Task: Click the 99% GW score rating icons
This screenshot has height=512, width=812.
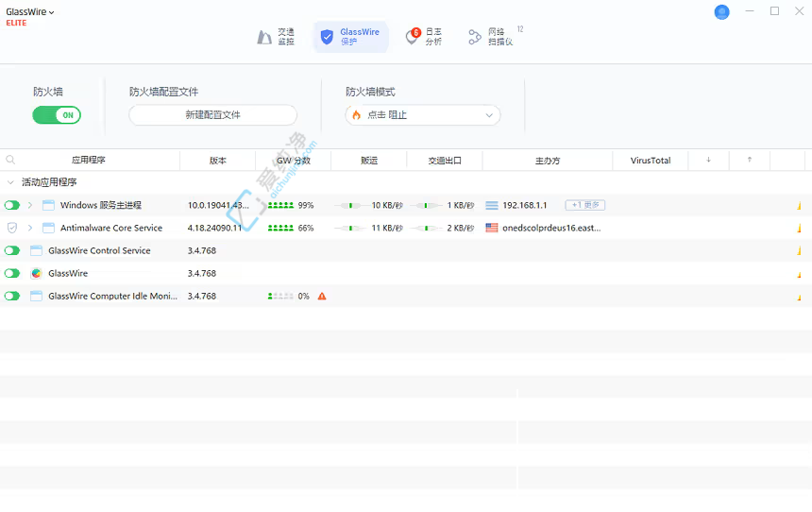Action: coord(280,206)
